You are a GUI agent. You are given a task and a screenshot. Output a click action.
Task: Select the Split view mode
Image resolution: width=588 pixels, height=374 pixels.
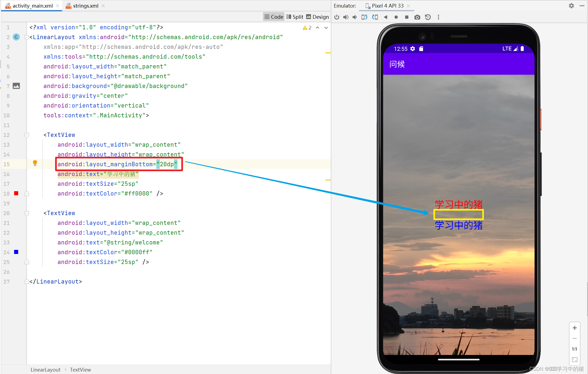click(295, 17)
